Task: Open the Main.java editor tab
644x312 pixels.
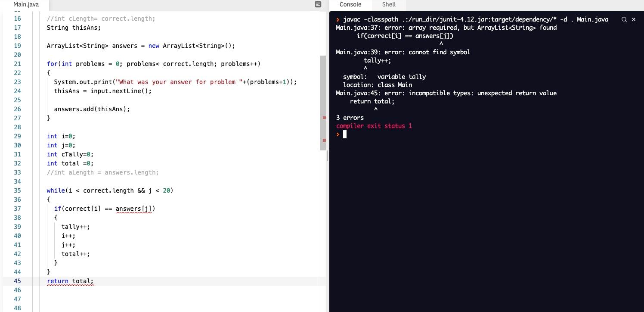Action: point(26,5)
